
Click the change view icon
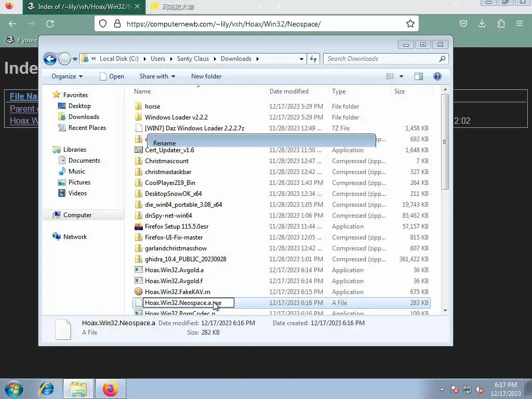(390, 76)
